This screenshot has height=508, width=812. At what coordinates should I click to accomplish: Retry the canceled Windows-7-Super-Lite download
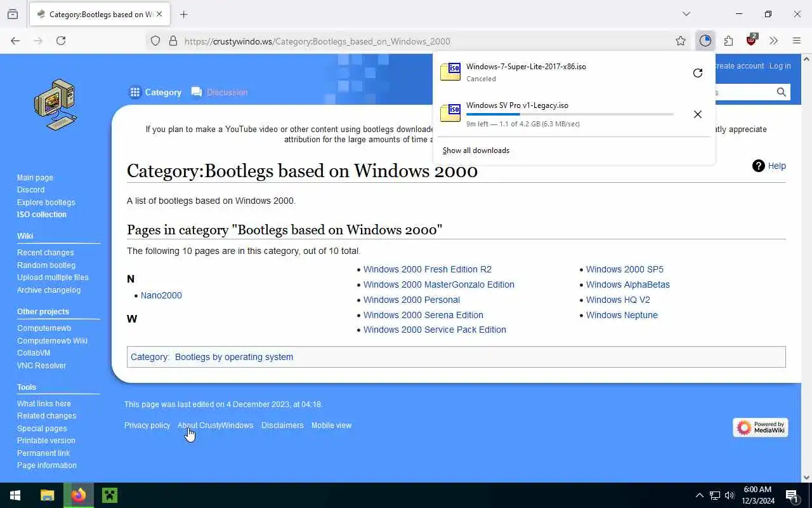coord(698,73)
